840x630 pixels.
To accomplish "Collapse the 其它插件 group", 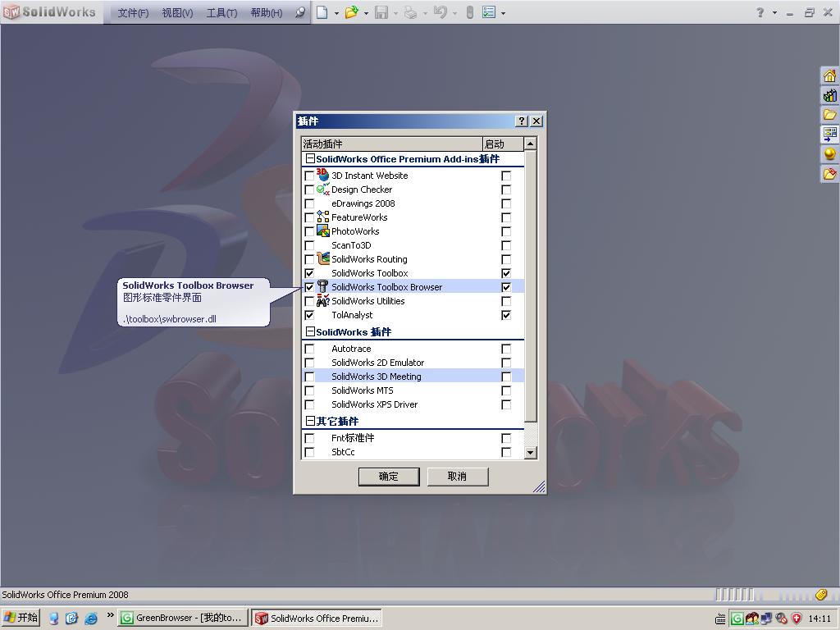I will 309,421.
